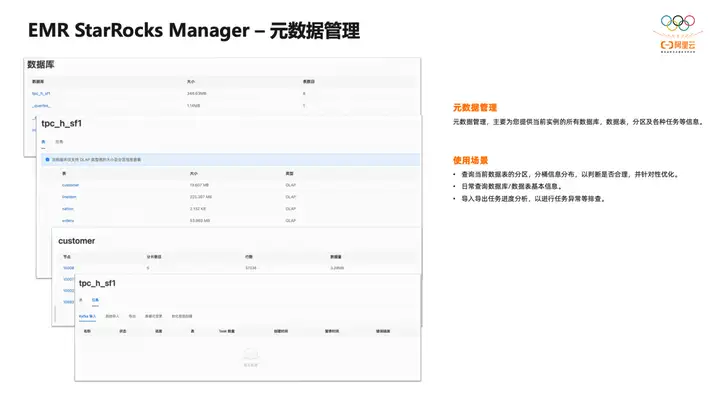Switch to the Kafka 导入 sub-tab
Screen dimensions: 720x405
click(87, 316)
